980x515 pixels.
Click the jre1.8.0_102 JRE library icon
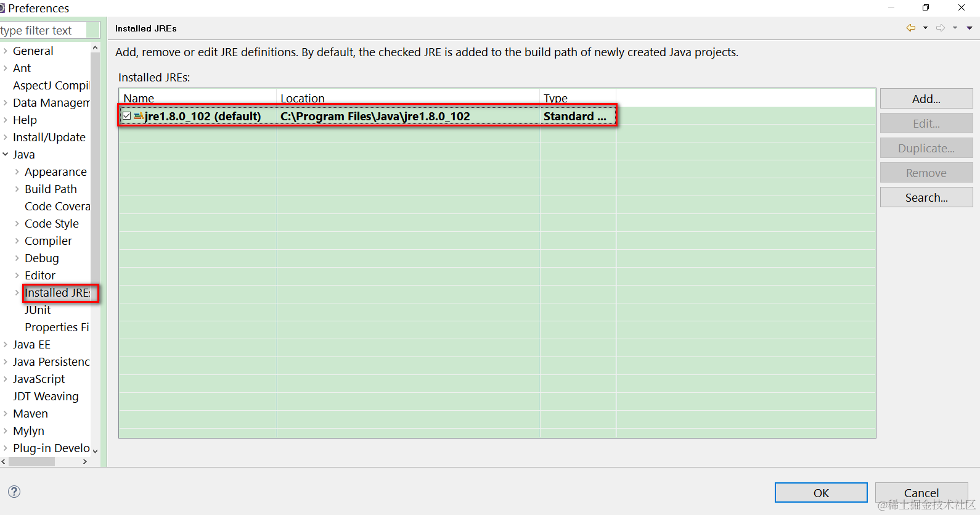[139, 116]
